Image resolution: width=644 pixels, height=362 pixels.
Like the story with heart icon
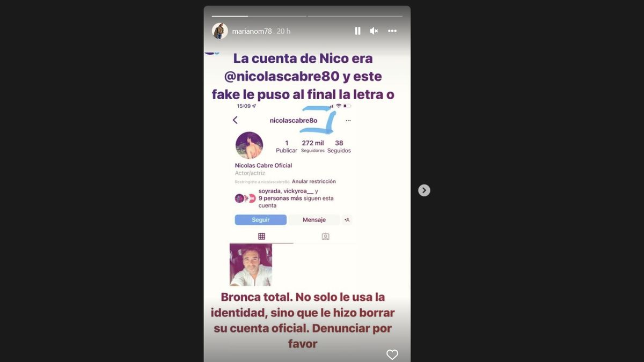point(392,354)
